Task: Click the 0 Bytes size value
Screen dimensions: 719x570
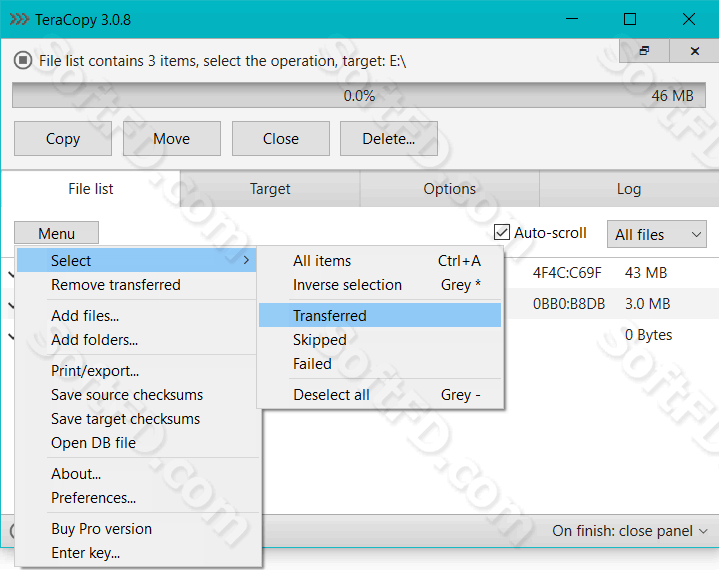Action: pyautogui.click(x=648, y=335)
